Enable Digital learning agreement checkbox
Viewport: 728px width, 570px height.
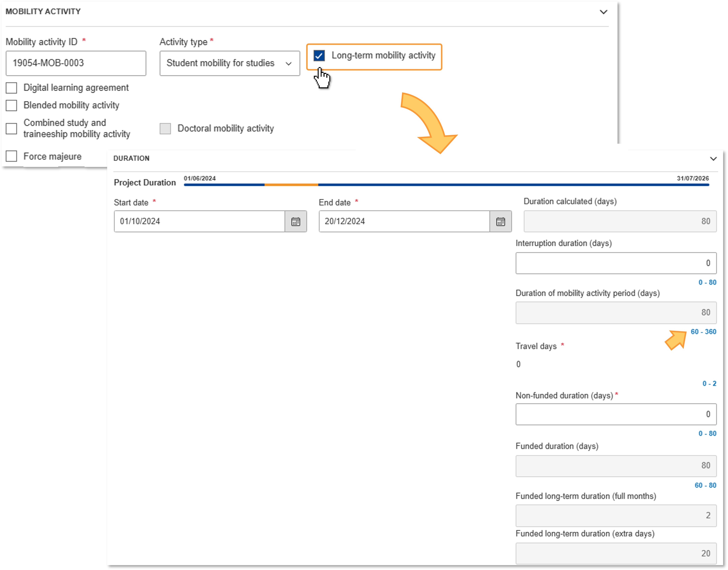[11, 88]
